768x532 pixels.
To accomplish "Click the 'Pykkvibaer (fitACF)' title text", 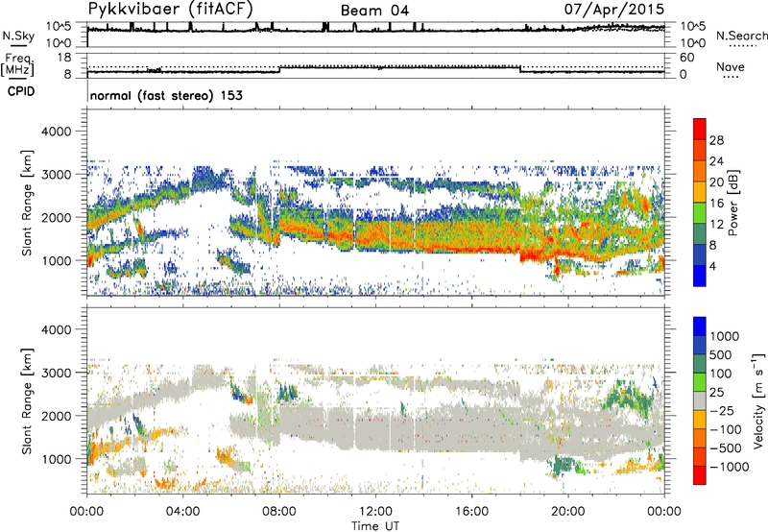I will pos(170,10).
